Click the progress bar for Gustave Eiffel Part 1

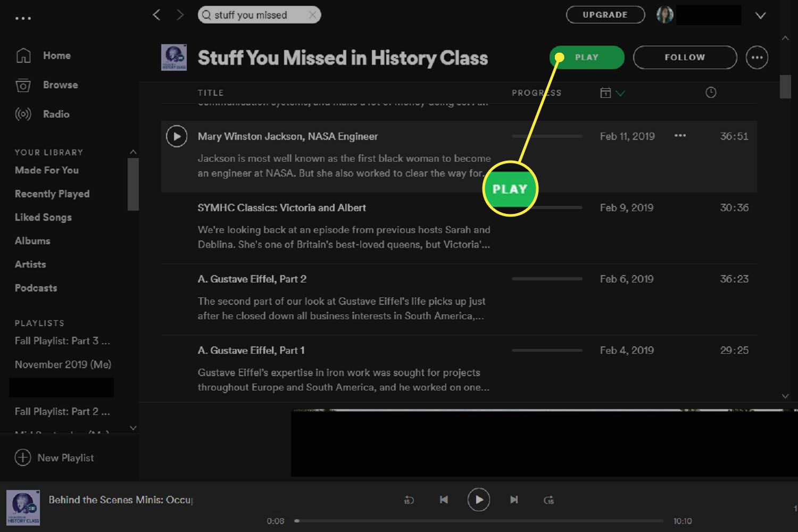(547, 350)
